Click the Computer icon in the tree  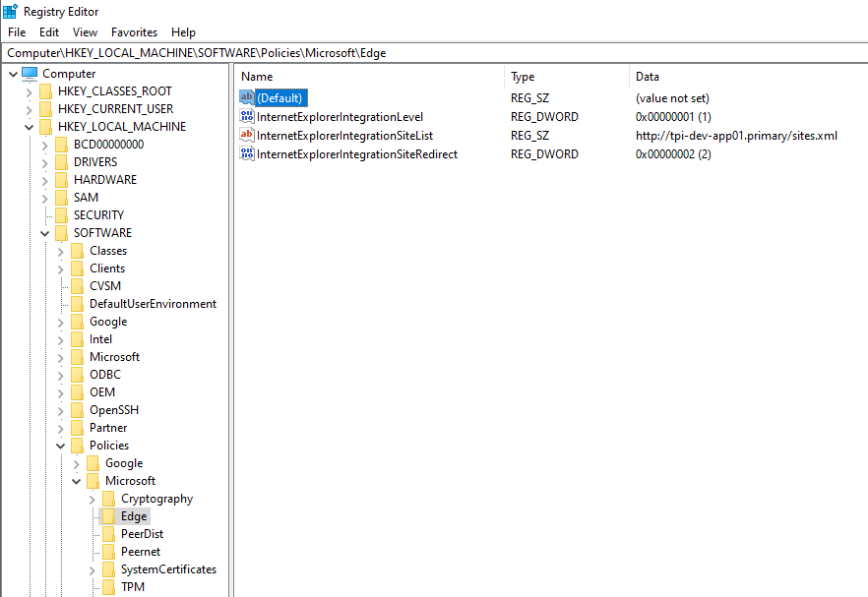click(x=30, y=73)
